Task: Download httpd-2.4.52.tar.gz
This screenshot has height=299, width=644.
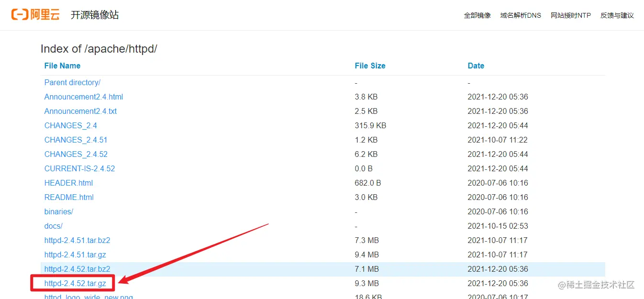Action: 75,283
